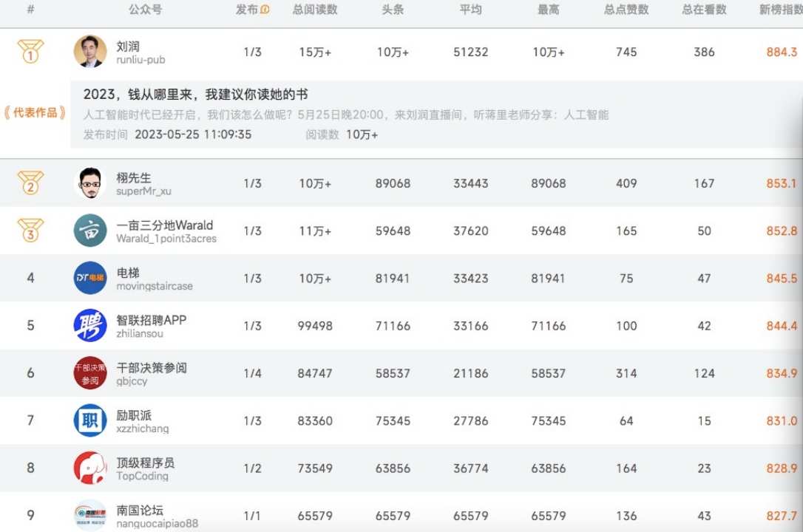Click the rank 2 medal icon
This screenshot has width=803, height=532.
[x=31, y=183]
